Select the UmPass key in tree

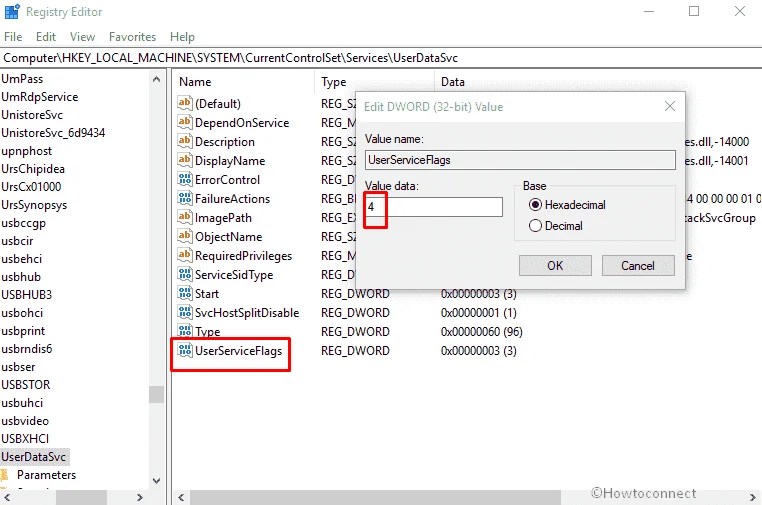pos(22,79)
